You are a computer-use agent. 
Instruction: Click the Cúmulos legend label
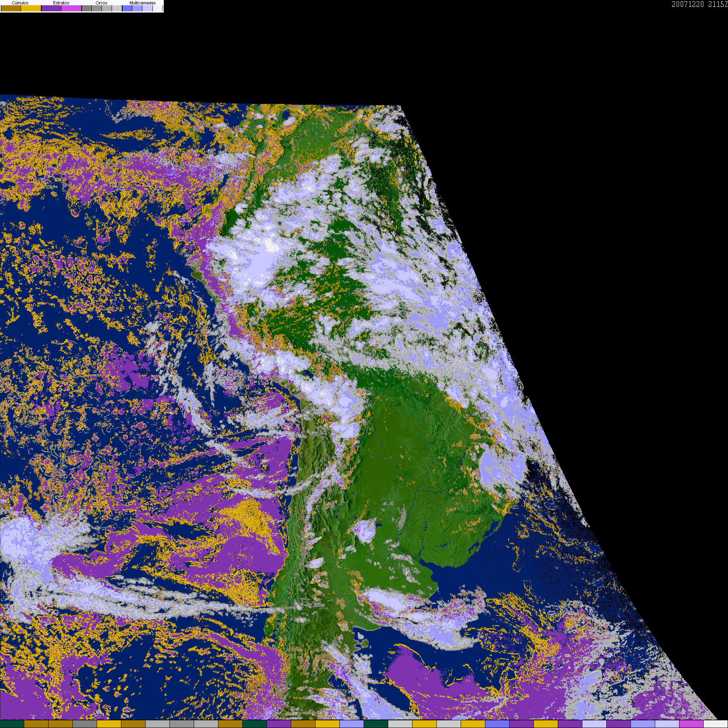[x=20, y=3]
